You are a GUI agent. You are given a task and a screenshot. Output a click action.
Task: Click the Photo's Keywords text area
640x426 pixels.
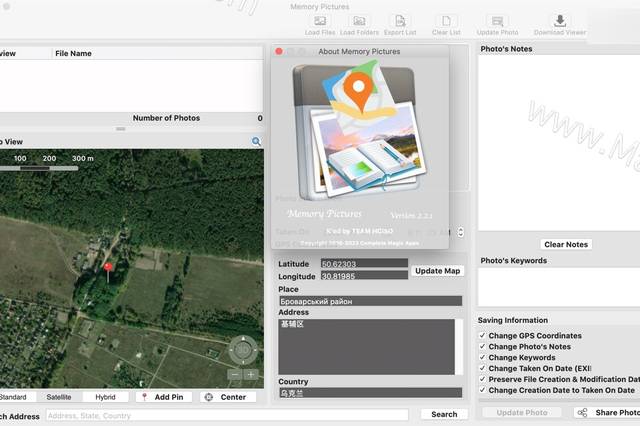pos(559,287)
